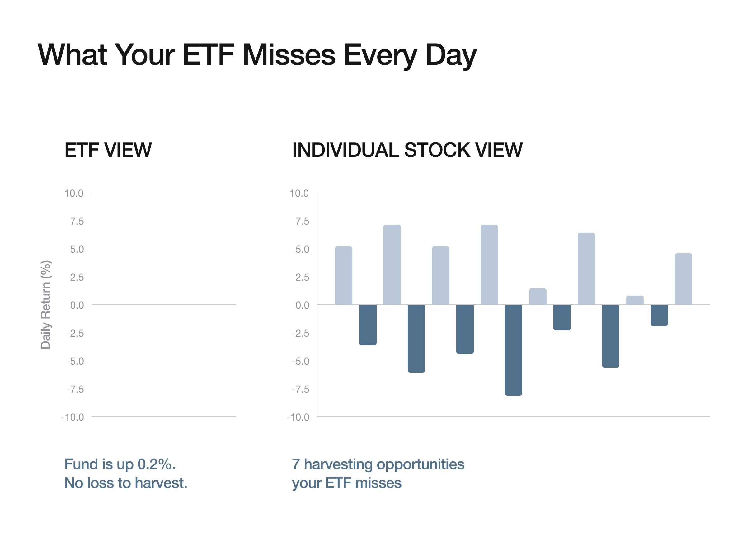This screenshot has width=747, height=560.
Task: Click the -10.0 tick label on stock chart
Action: [298, 417]
